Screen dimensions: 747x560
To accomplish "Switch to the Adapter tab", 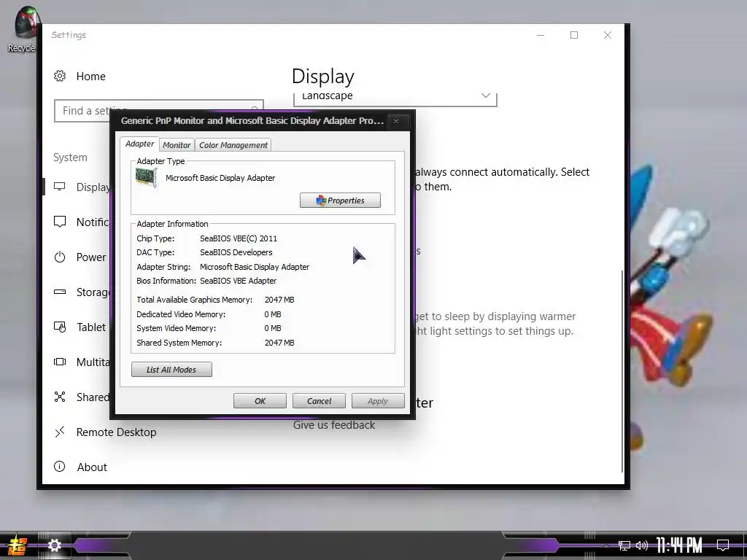I will point(139,144).
